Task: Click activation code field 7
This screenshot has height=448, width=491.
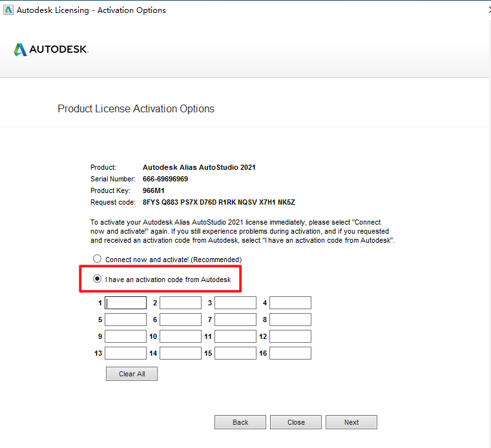Action: [235, 320]
